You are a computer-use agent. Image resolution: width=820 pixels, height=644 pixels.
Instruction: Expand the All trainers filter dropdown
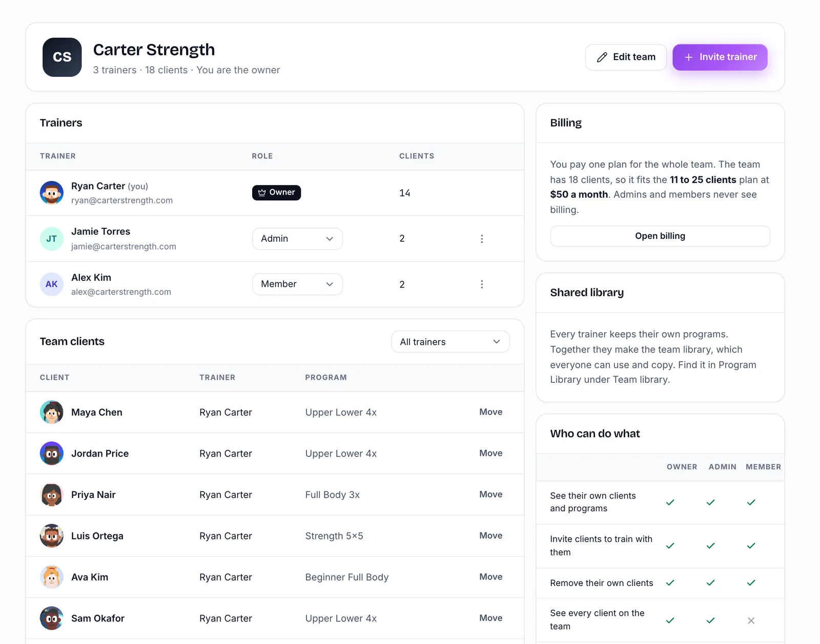click(450, 342)
